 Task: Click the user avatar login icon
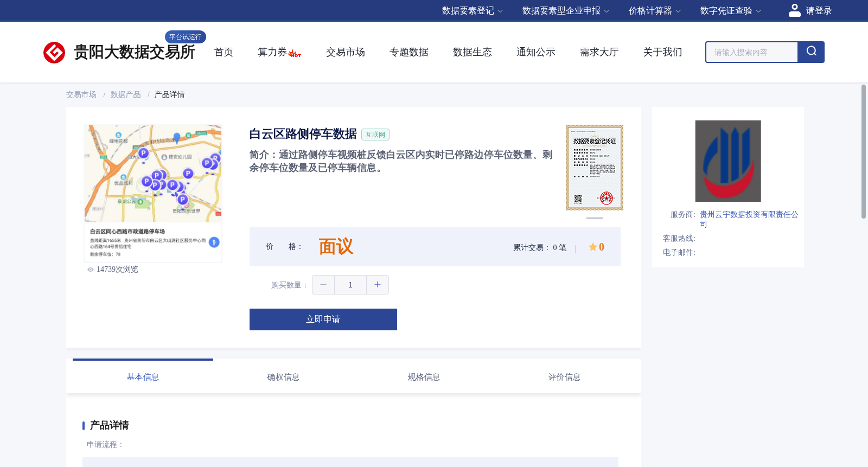(x=795, y=10)
